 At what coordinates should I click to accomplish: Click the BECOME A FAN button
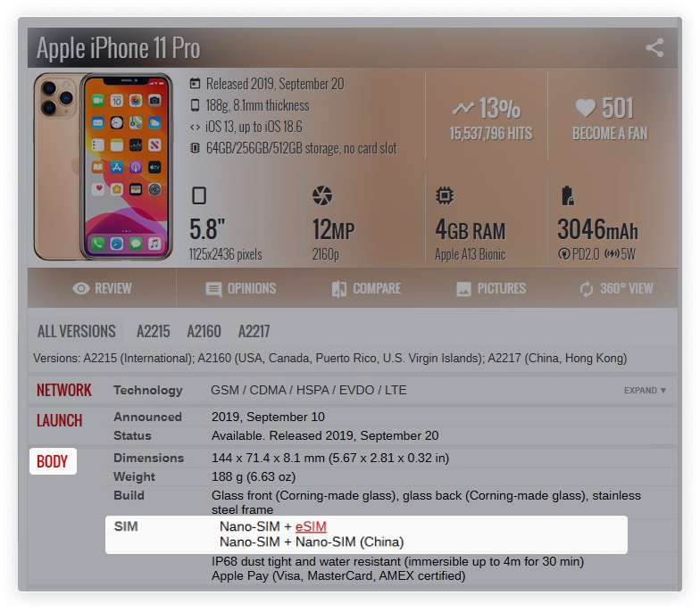[610, 134]
